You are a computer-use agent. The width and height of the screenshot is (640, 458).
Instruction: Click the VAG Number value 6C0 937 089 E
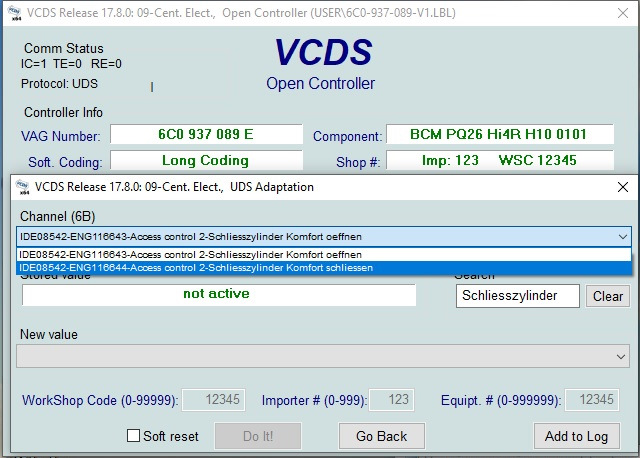point(206,134)
